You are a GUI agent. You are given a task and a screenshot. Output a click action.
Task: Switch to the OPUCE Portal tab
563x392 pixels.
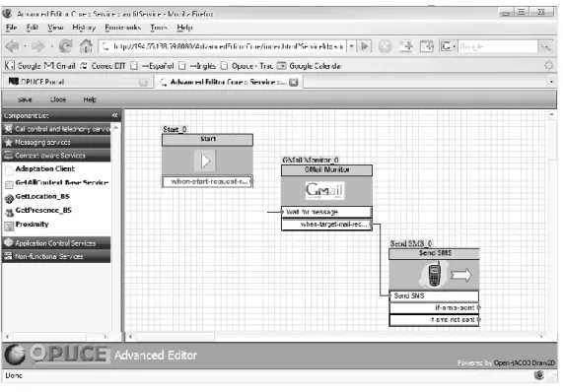pos(78,82)
